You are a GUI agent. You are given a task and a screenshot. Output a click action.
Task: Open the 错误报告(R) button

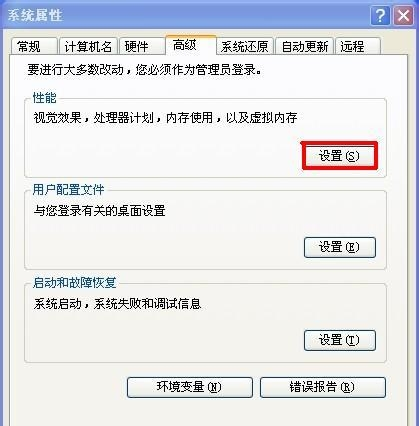323,387
